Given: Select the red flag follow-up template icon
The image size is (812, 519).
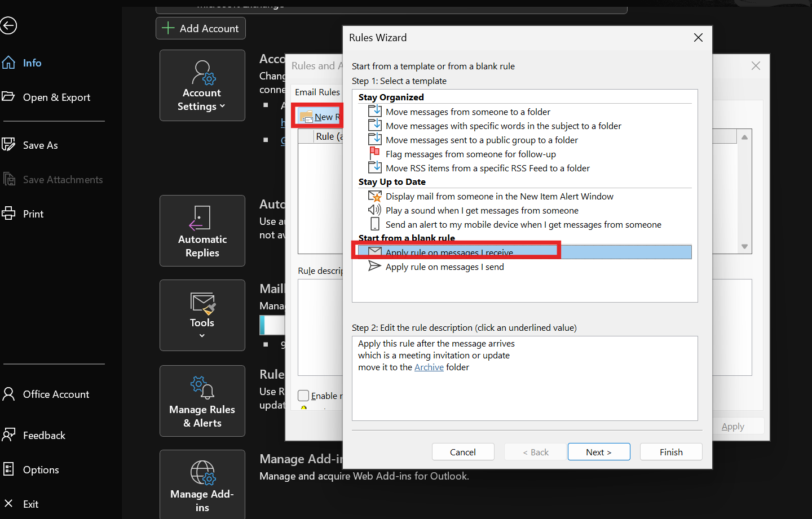Looking at the screenshot, I should (374, 153).
